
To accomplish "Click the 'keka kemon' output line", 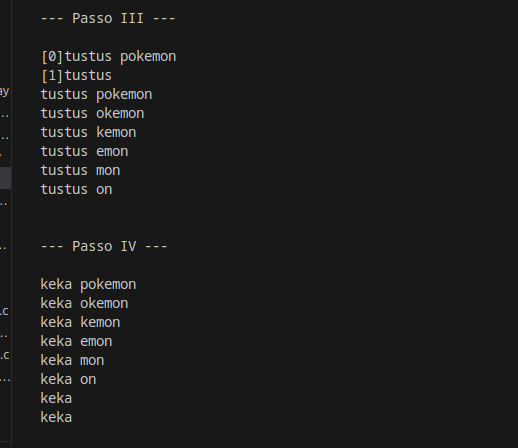I will [x=80, y=322].
